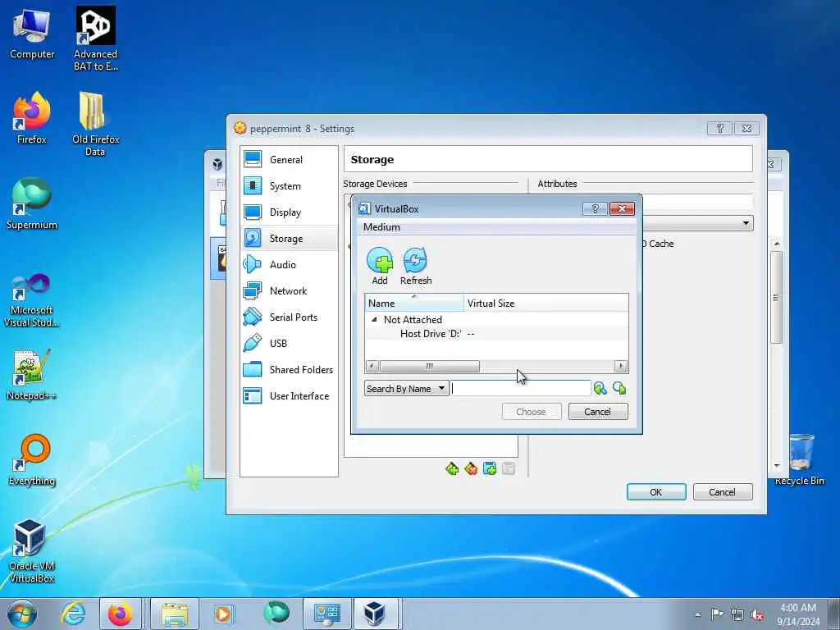840x630 pixels.
Task: Open Oracle VM VirtualBox desktop shortcut
Action: [32, 551]
